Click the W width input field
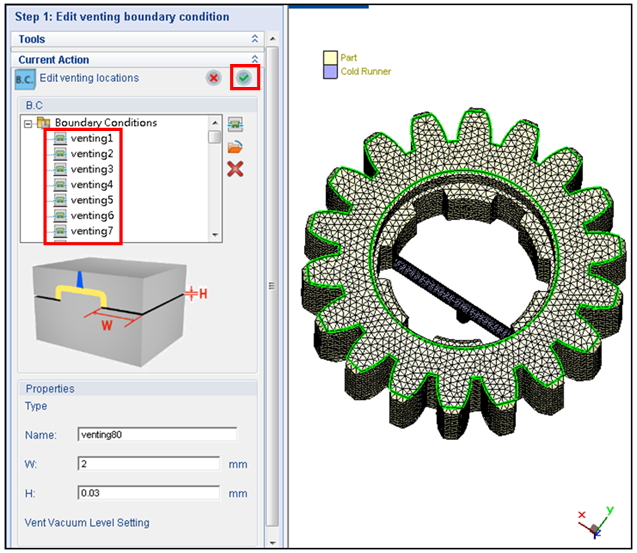The image size is (637, 553). click(149, 464)
